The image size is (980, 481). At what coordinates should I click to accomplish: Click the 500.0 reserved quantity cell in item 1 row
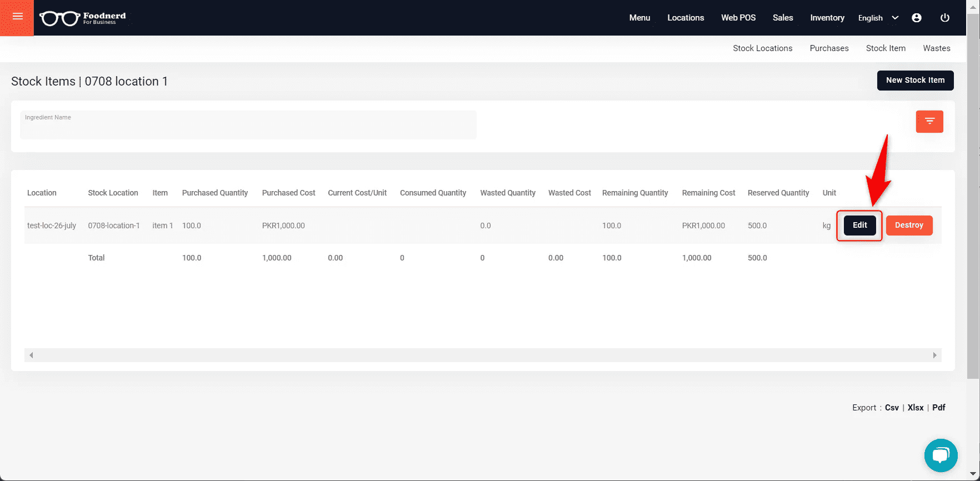click(757, 226)
